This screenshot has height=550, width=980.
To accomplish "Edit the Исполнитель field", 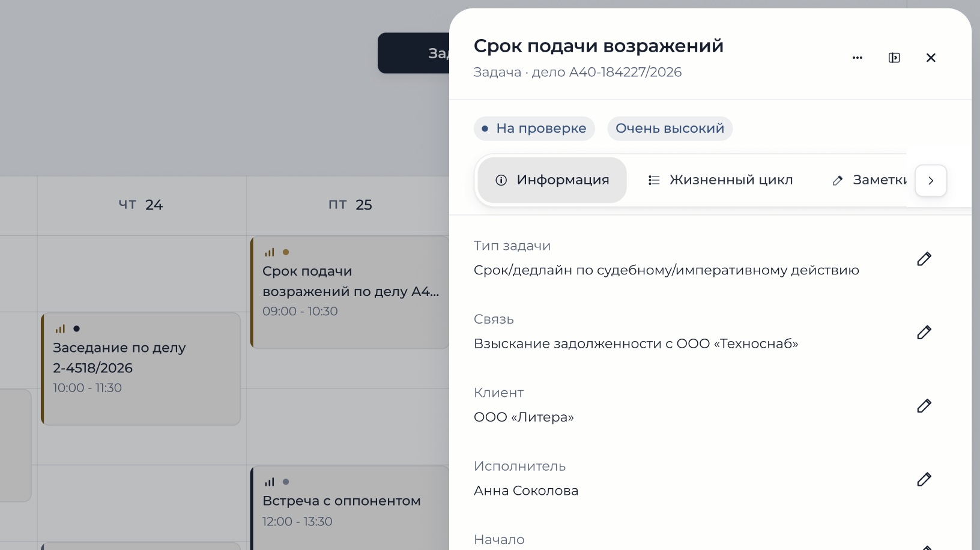I will [x=924, y=479].
